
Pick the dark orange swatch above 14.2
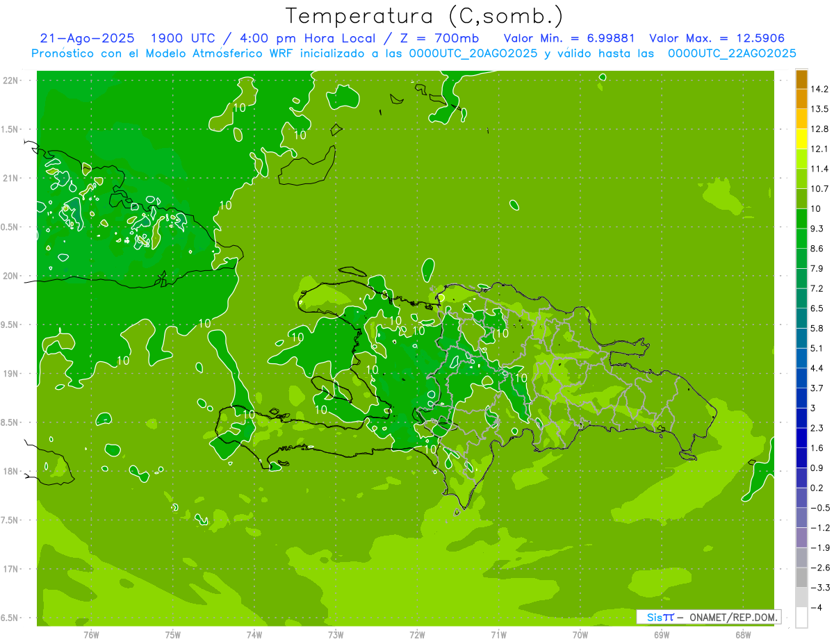point(801,79)
